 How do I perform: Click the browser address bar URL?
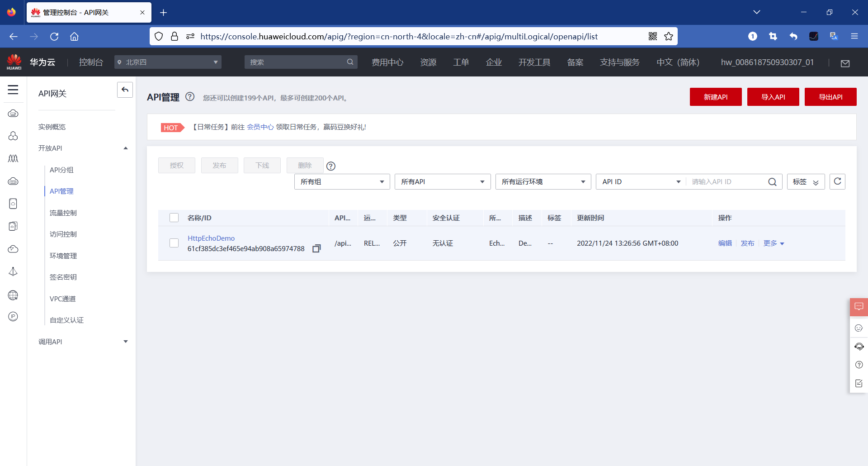coord(399,37)
